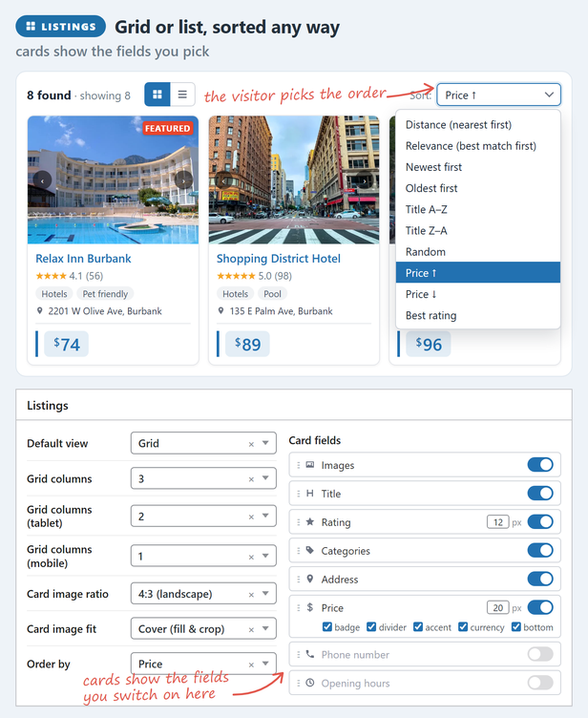Open the Grid columns dropdown
This screenshot has width=588, height=718.
click(203, 478)
